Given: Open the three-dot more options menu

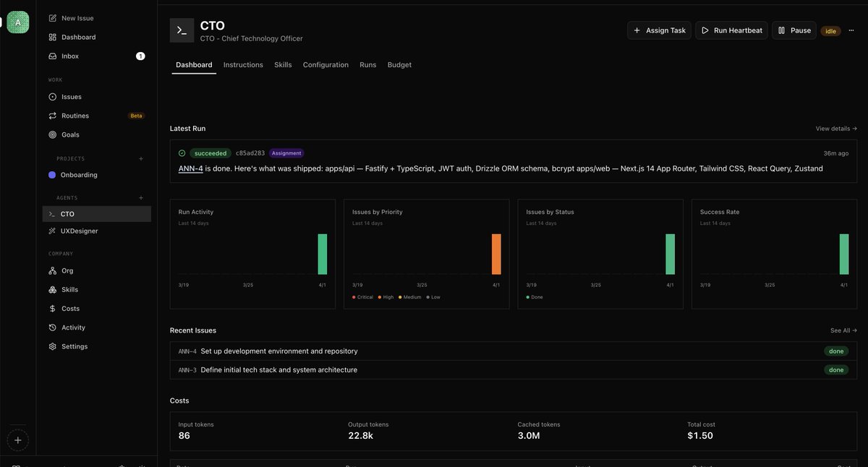Looking at the screenshot, I should click(x=851, y=30).
